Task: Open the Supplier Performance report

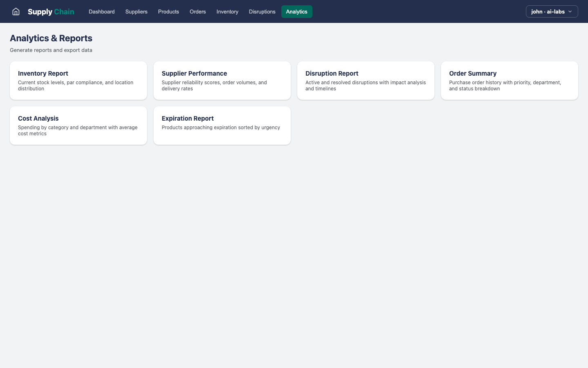Action: pyautogui.click(x=222, y=80)
